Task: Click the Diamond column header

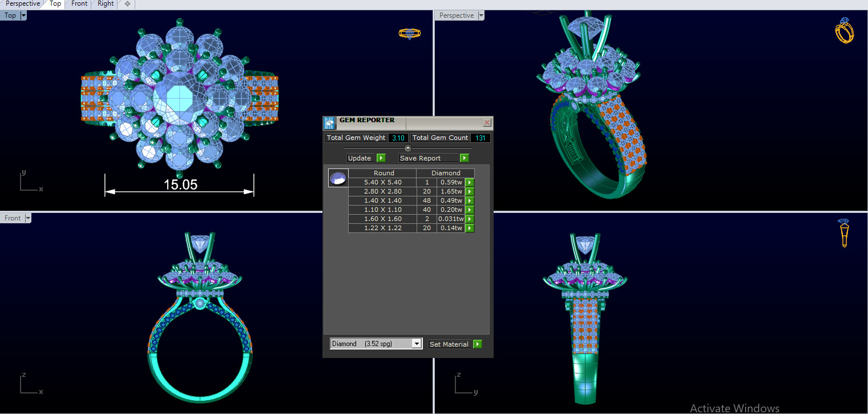Action: pos(446,173)
